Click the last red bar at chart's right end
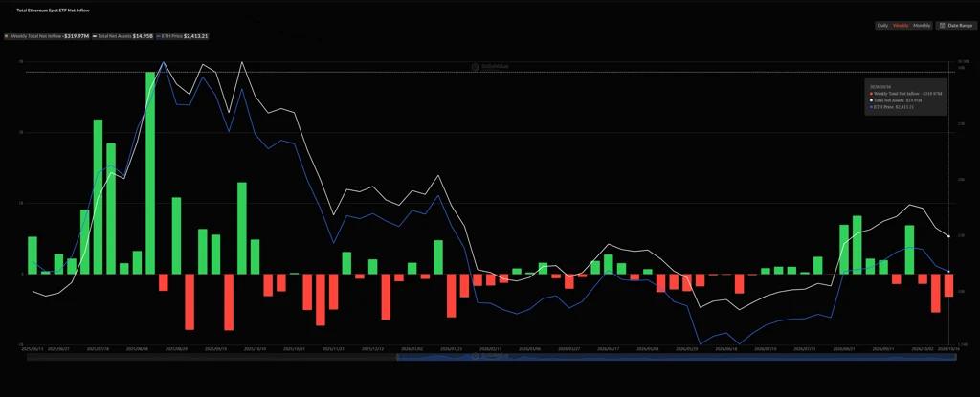The width and height of the screenshot is (980, 397). click(x=948, y=285)
